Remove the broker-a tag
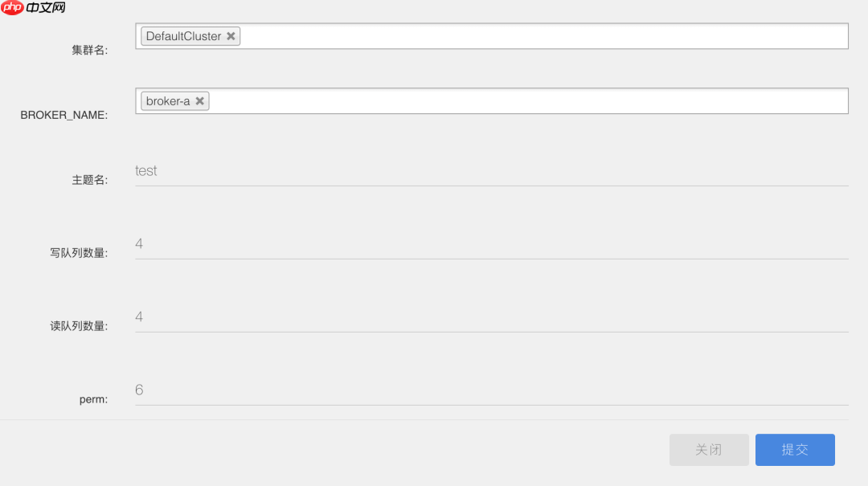 [x=200, y=100]
